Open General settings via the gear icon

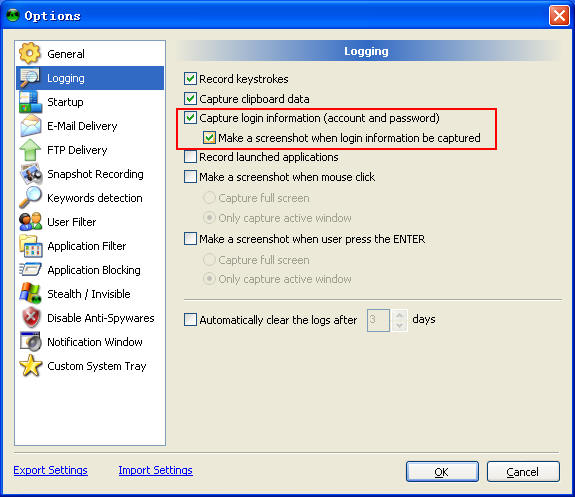pos(30,53)
